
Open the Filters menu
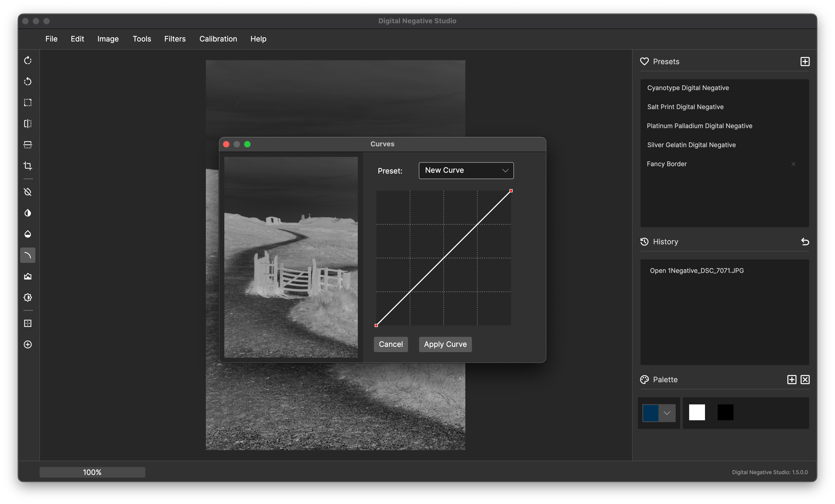pos(175,39)
